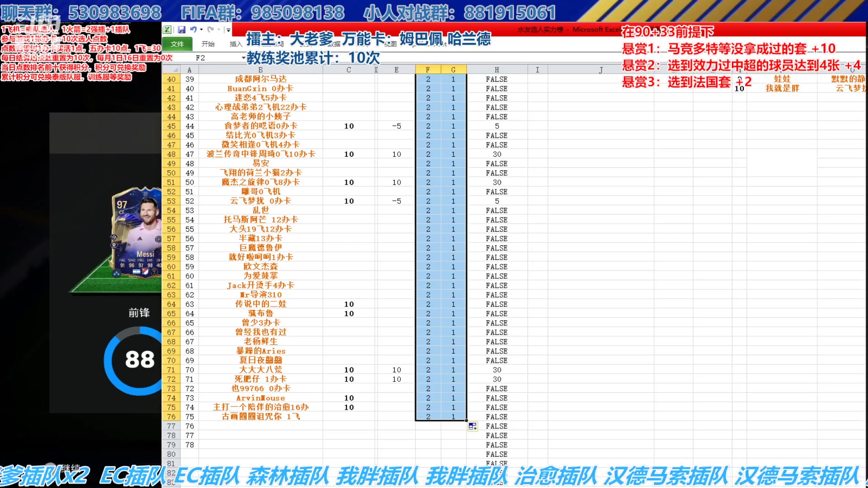
Task: Click the cell containing 暴躁的Aries
Action: point(260,351)
